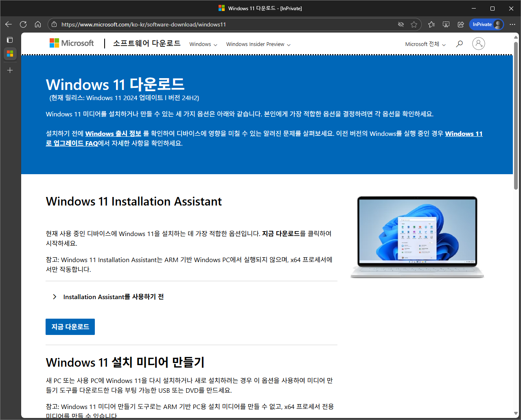Open browser Settings and more menu
Viewport: 521px width, 420px height.
[512, 24]
